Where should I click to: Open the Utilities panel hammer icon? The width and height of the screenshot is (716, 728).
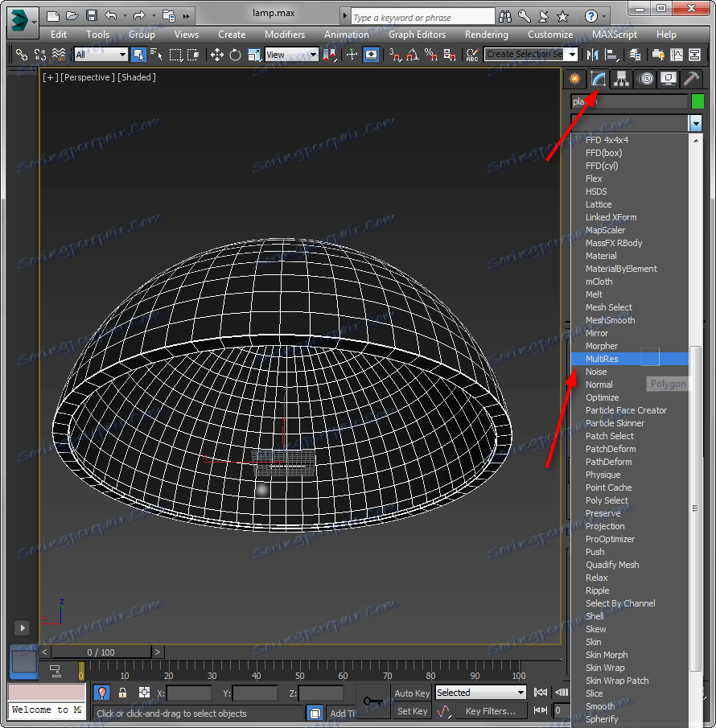[691, 78]
